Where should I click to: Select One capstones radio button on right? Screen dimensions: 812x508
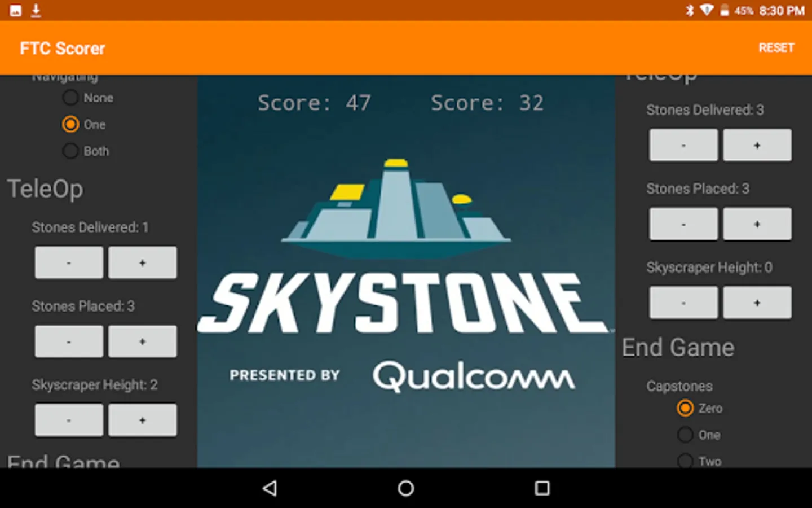click(685, 435)
